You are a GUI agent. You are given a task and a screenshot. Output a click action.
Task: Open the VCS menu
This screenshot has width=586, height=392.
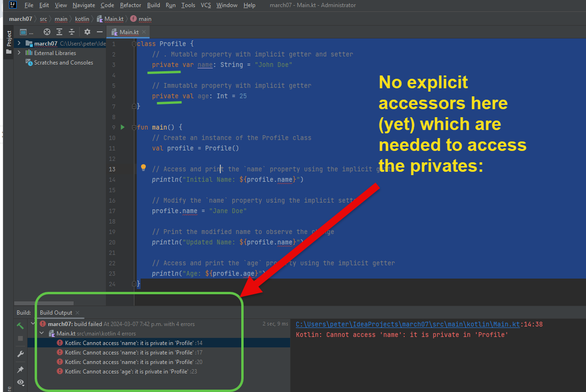[x=206, y=5]
